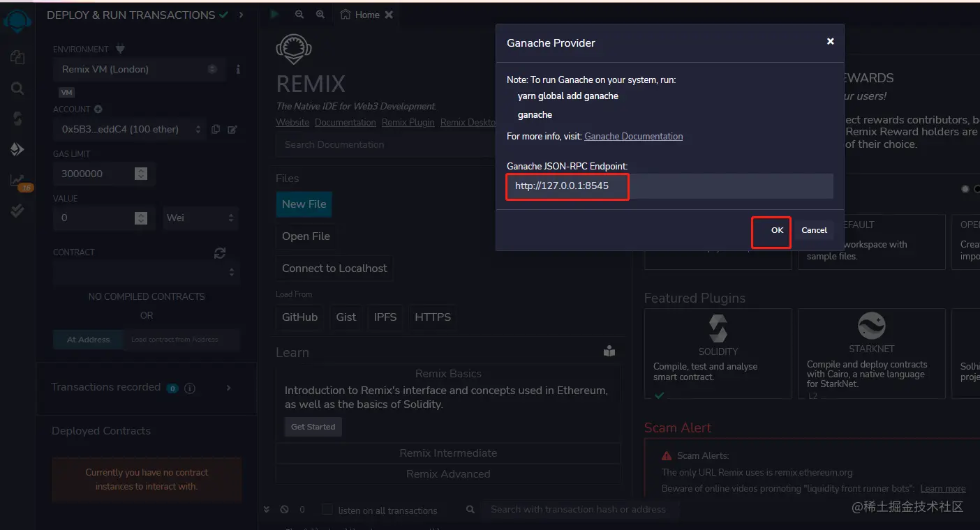Click the Load contract from Address field
This screenshot has width=980, height=530.
pos(181,340)
